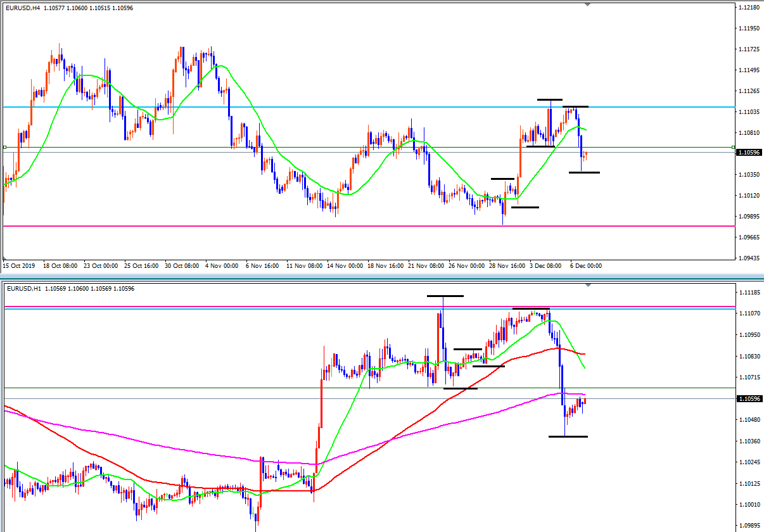Click the 1.09665 price label

749,237
